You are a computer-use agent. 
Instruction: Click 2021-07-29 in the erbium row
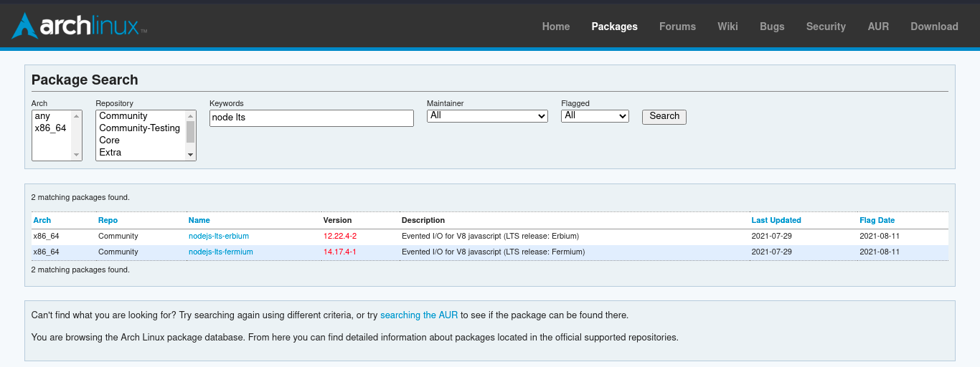click(771, 236)
